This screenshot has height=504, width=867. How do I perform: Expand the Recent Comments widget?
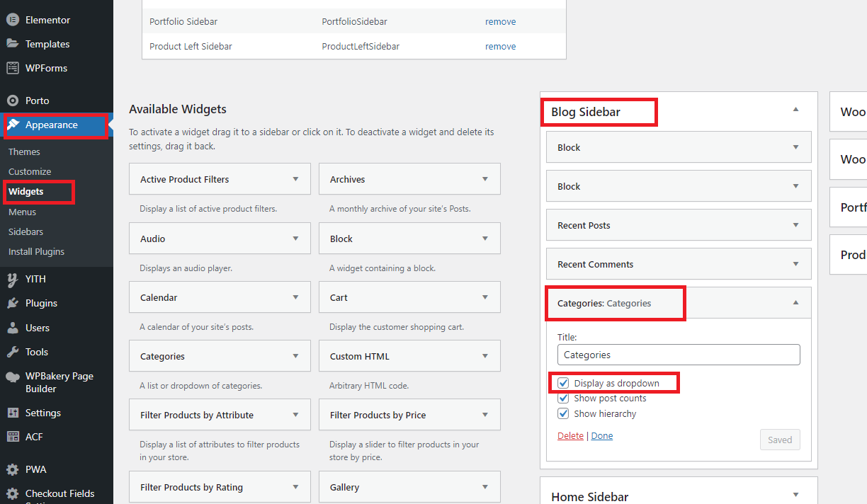coord(795,264)
